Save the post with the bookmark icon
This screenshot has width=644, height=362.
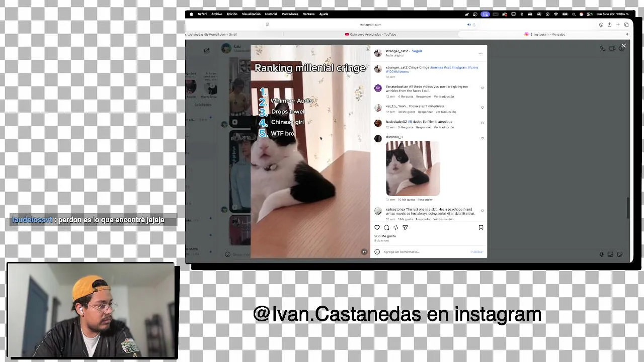(x=481, y=228)
